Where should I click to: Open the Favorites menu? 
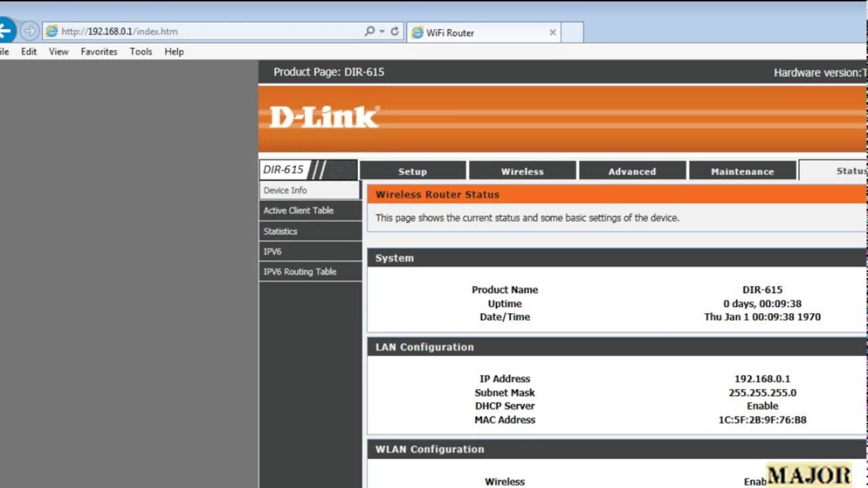point(99,52)
